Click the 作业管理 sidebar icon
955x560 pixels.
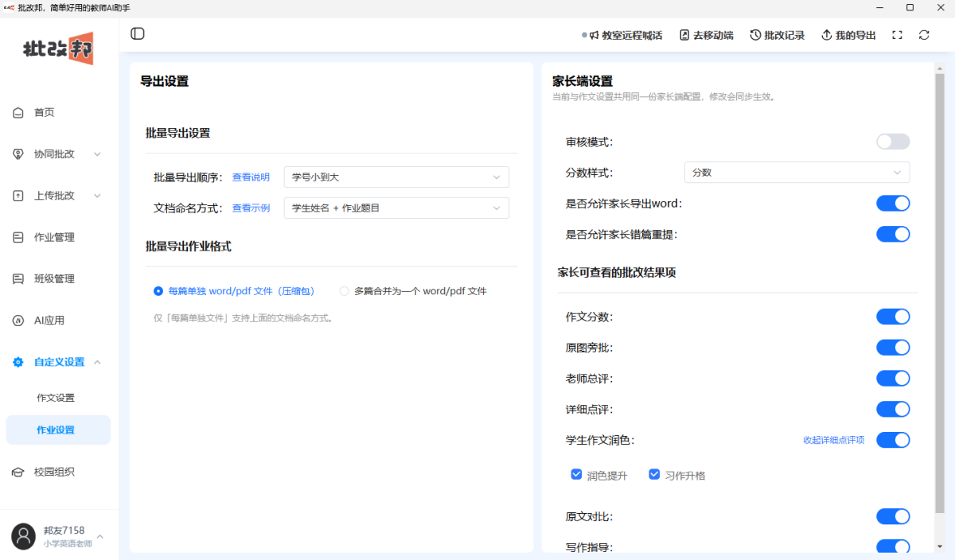tap(18, 237)
